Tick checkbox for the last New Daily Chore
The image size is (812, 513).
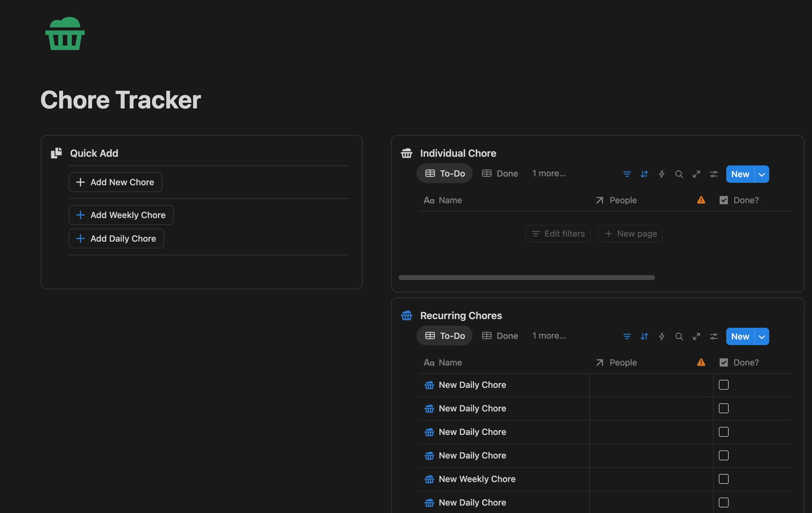723,502
